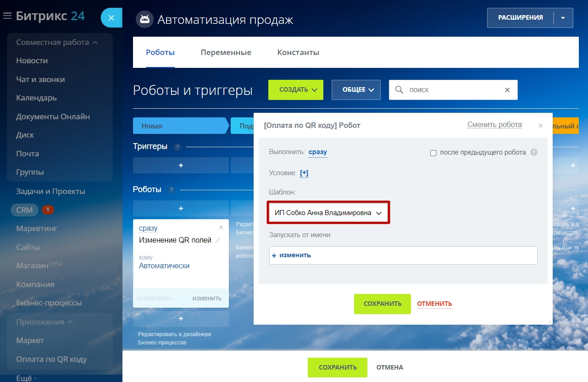Open the ОБЩЕЕ dropdown

(x=356, y=90)
